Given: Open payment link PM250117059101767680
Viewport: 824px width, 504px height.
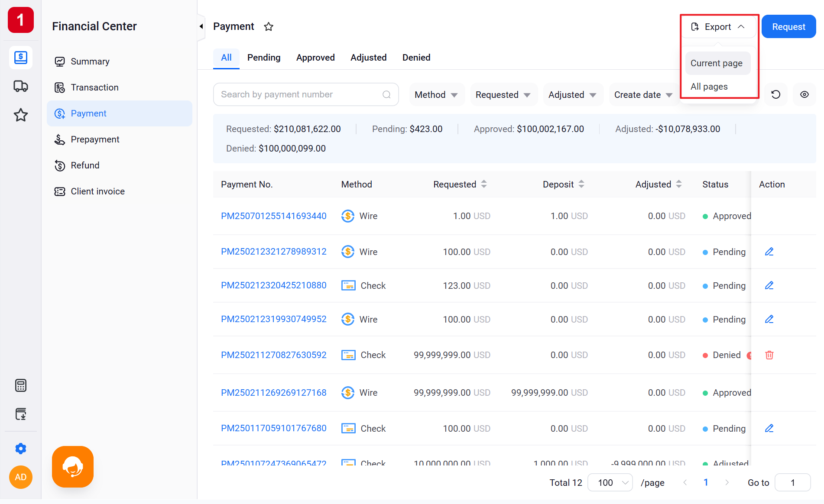Looking at the screenshot, I should coord(274,428).
